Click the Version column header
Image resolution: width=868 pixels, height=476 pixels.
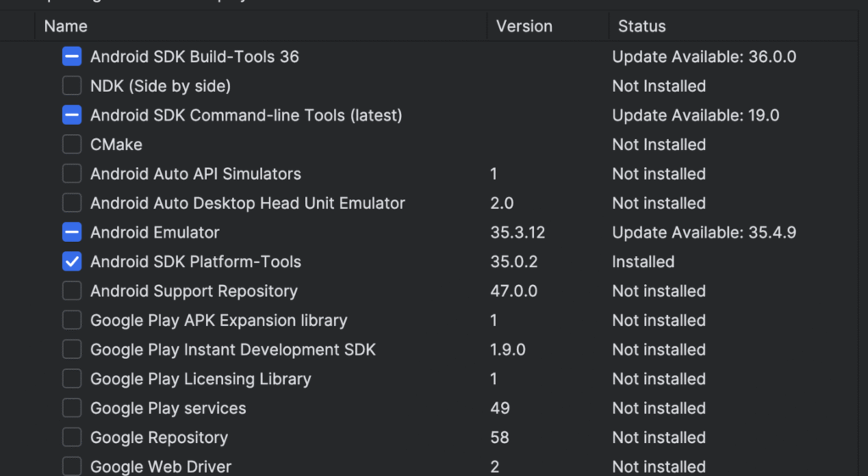click(x=524, y=26)
